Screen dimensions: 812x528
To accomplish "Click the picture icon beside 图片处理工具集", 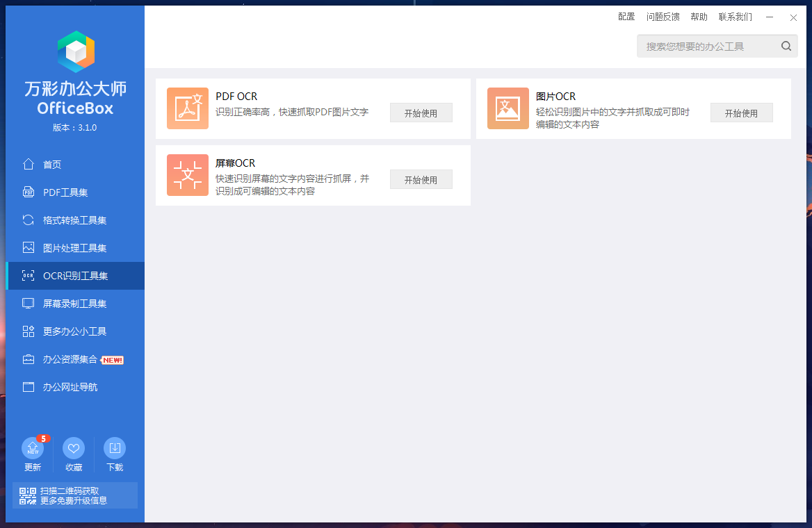I will pos(29,247).
